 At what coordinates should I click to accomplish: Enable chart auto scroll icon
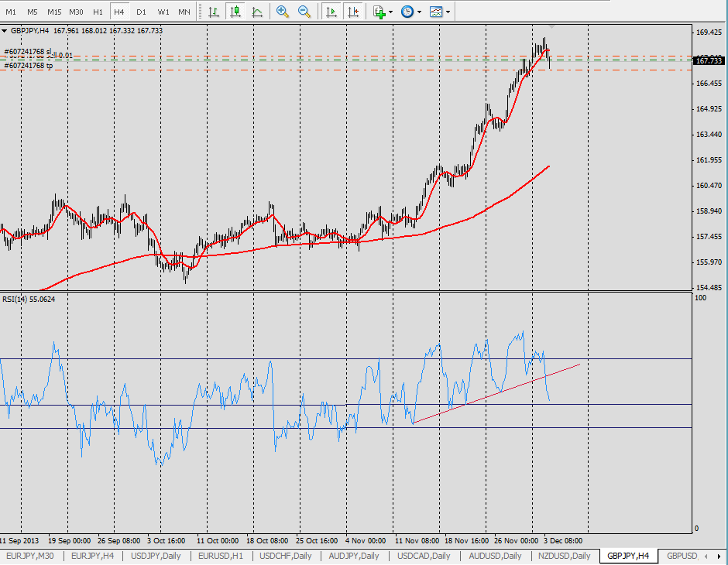331,12
